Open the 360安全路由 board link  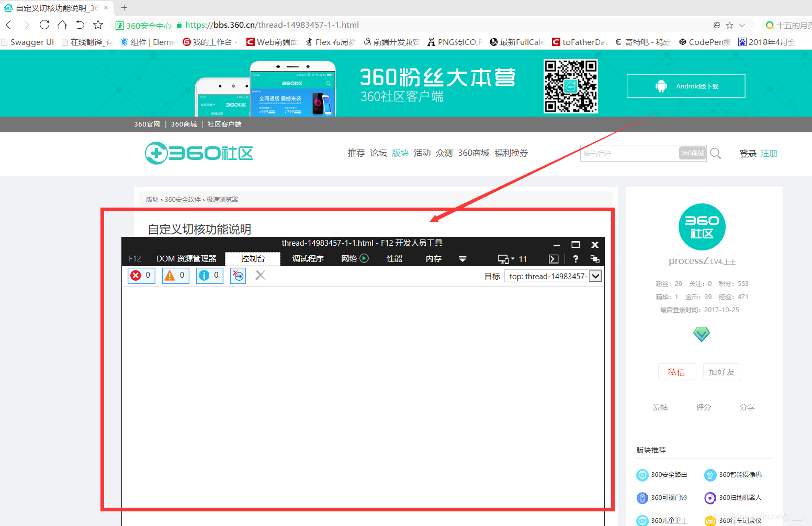(x=662, y=475)
